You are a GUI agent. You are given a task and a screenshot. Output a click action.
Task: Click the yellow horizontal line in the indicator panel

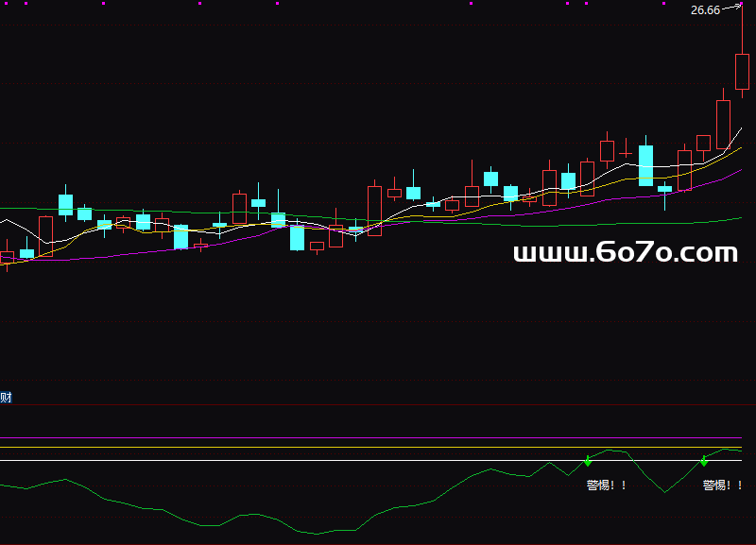[370, 447]
